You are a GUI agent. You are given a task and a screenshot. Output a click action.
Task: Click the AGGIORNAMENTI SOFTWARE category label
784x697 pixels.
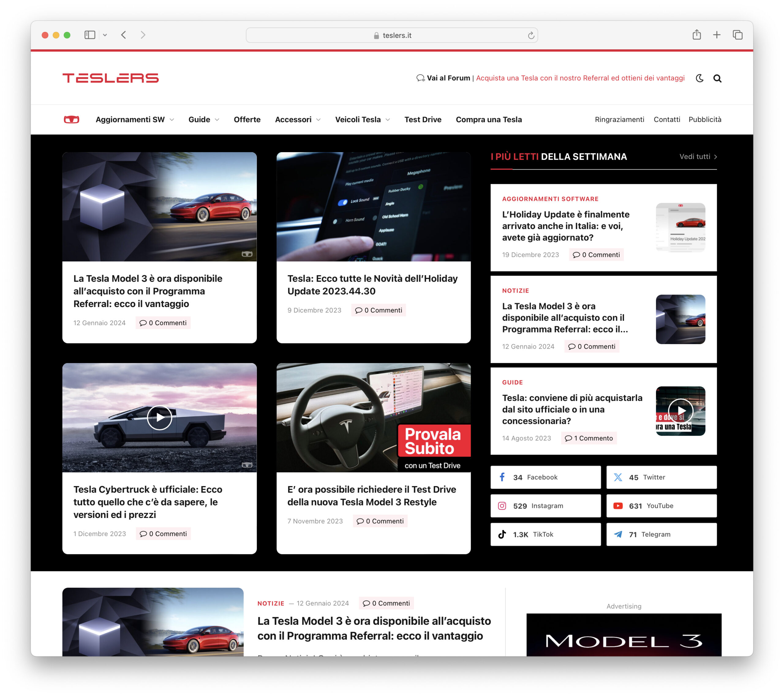tap(550, 199)
